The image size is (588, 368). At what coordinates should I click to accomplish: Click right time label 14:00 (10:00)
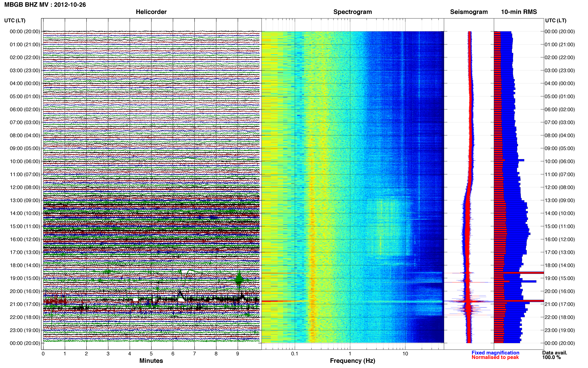pos(560,213)
